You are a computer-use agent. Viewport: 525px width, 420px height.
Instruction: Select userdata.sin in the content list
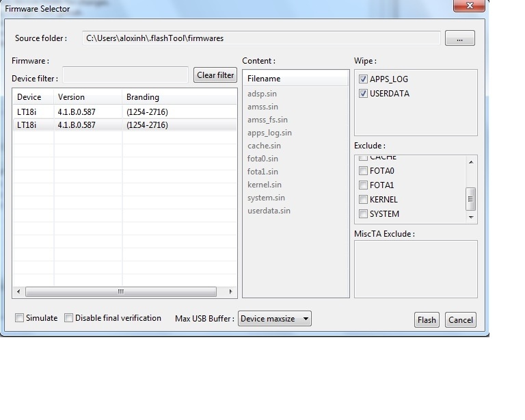point(269,211)
